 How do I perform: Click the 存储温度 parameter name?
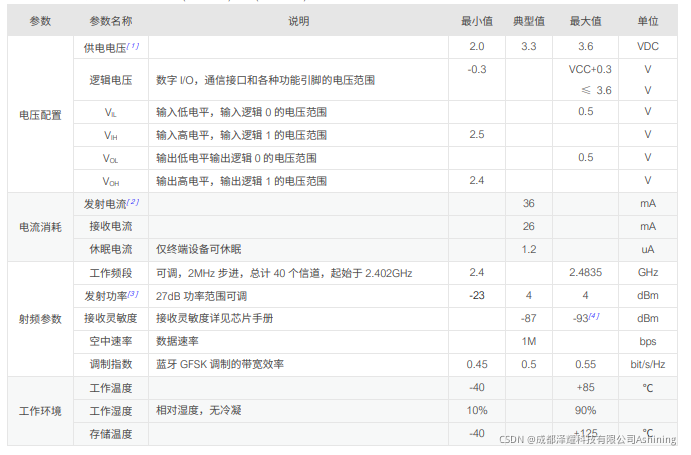tap(111, 434)
